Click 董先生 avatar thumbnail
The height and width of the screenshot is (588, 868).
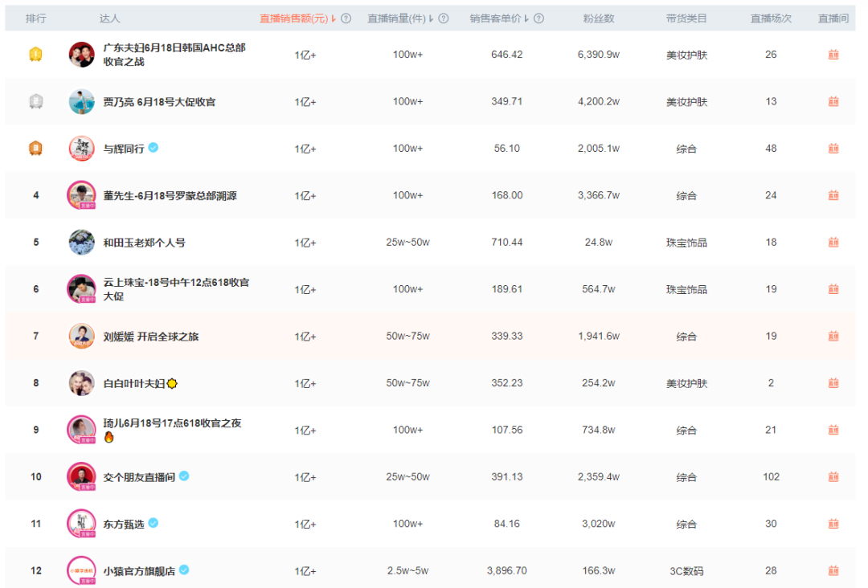pyautogui.click(x=81, y=195)
